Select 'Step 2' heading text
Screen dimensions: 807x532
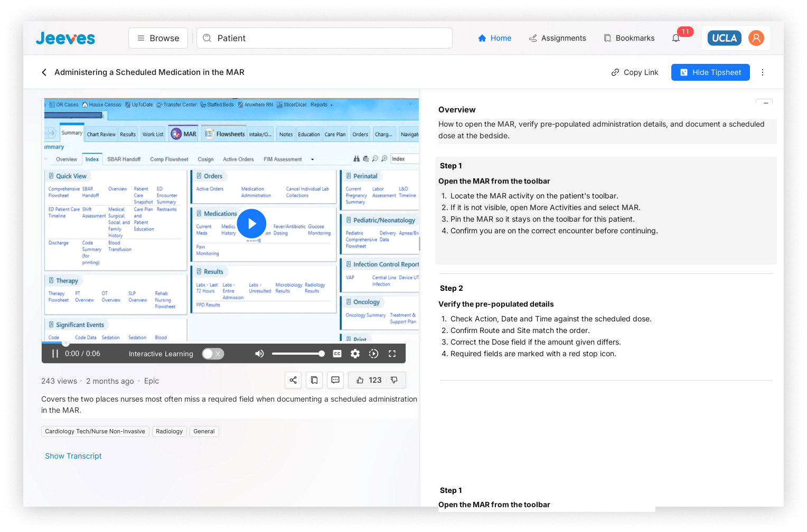tap(452, 288)
